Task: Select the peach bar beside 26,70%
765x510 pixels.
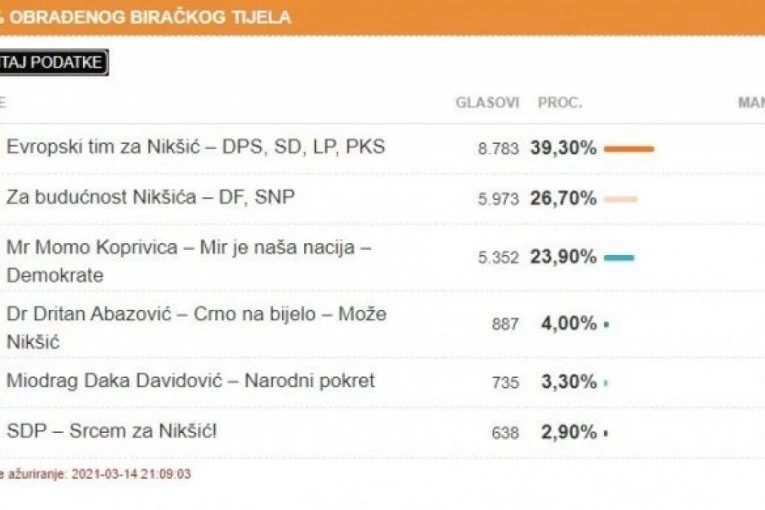Action: point(621,199)
